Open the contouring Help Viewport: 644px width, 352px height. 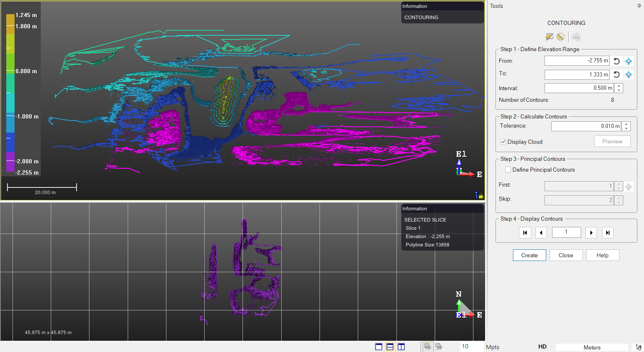coord(602,255)
